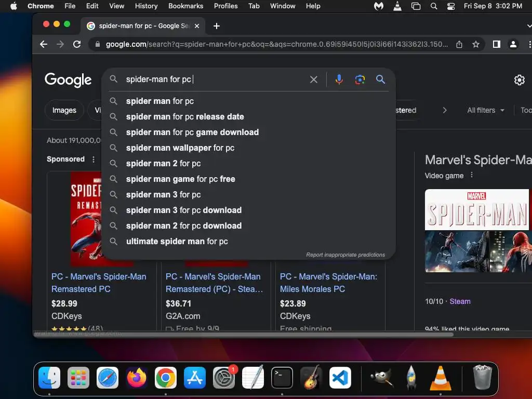Click Malwarebytes menu bar icon
The height and width of the screenshot is (399, 532).
tap(378, 6)
